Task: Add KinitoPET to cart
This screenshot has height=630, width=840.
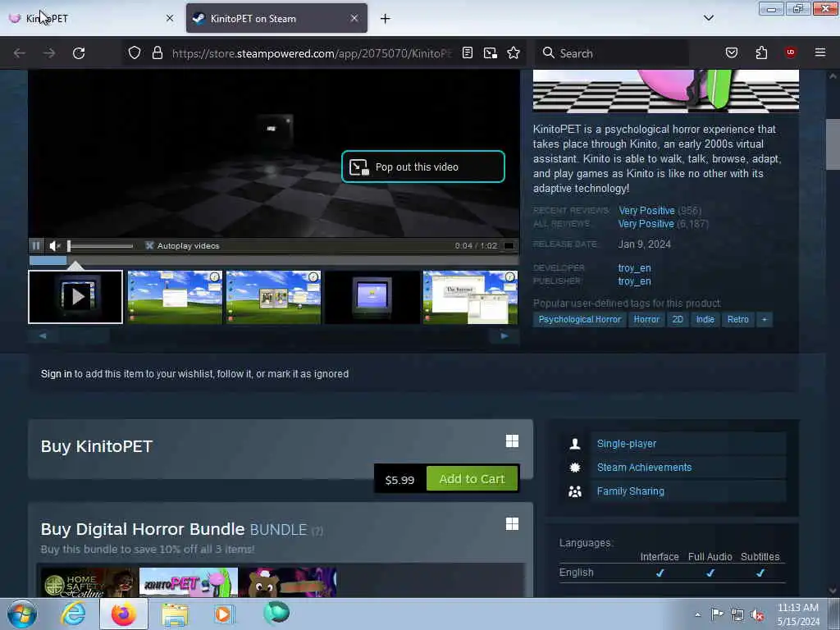Action: coord(472,479)
